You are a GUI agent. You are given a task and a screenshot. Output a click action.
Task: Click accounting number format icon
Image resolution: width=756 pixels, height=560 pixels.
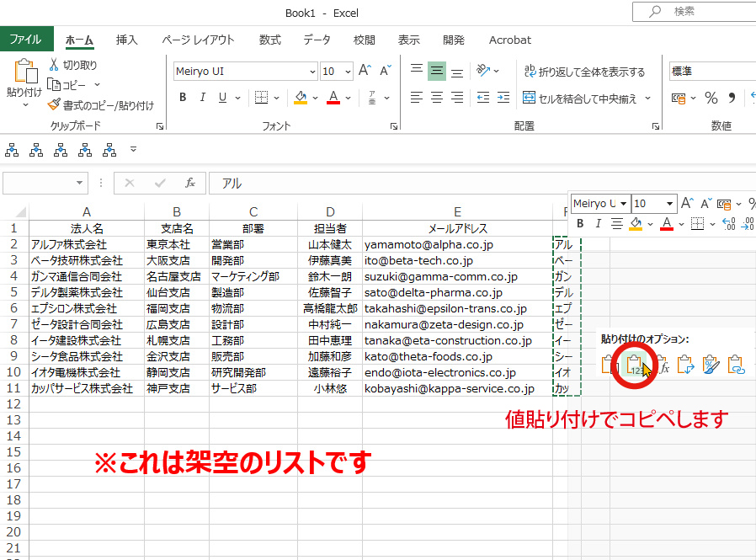tap(679, 99)
